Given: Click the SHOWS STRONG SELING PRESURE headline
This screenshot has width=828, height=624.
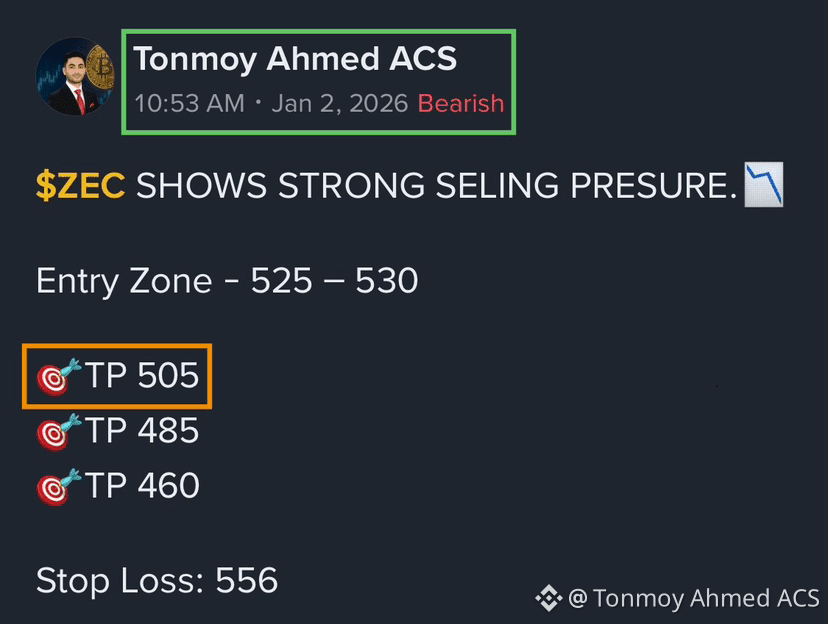Looking at the screenshot, I should tap(436, 186).
